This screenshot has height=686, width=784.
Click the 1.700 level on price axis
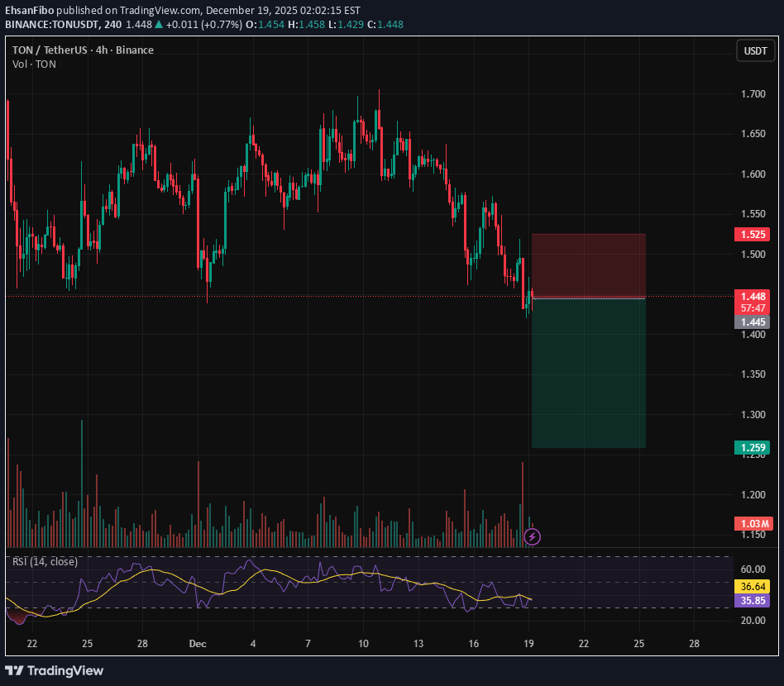click(x=752, y=94)
